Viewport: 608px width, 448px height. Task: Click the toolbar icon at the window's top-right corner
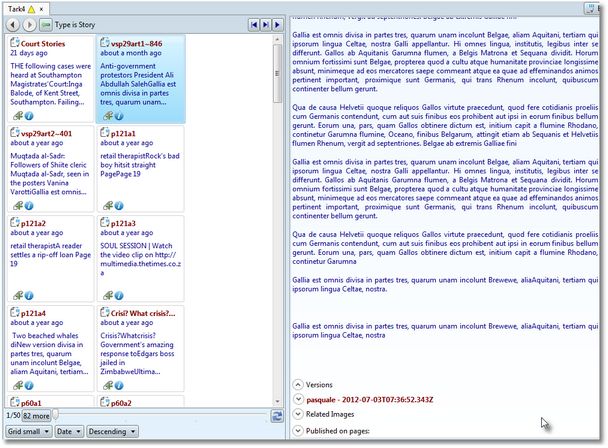[x=591, y=9]
